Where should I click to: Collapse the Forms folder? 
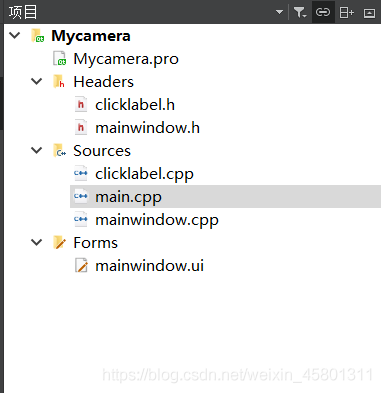click(x=36, y=242)
